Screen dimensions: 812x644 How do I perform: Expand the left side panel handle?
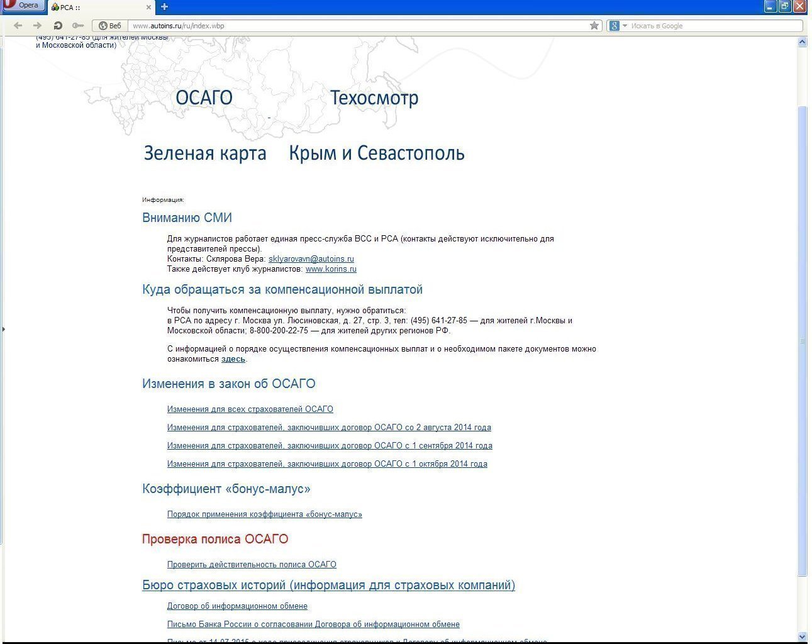coord(3,328)
